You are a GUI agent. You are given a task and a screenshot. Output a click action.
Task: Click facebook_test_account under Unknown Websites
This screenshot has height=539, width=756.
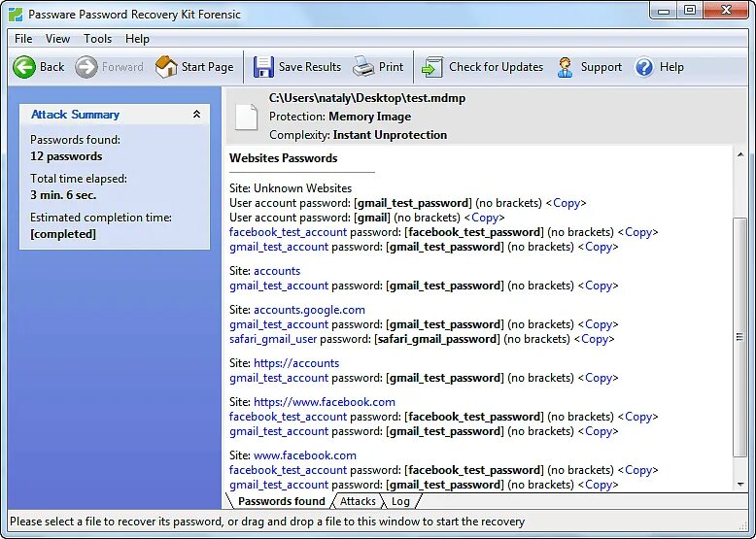pos(288,232)
